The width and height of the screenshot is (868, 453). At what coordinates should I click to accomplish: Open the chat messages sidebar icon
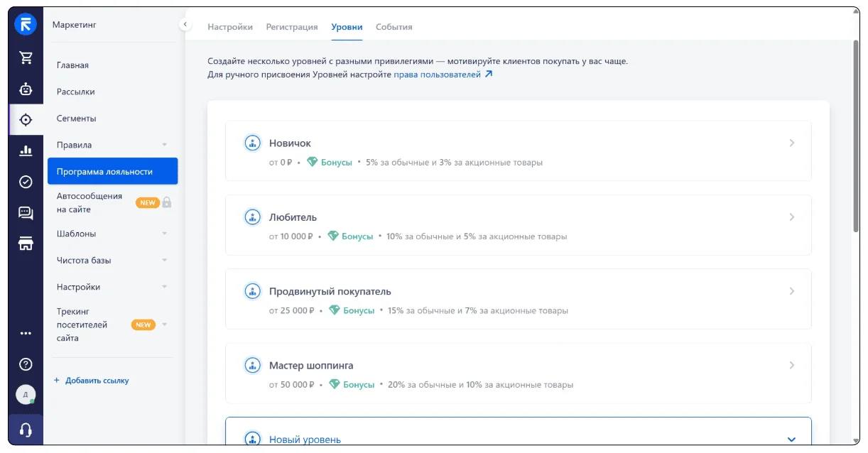(26, 213)
